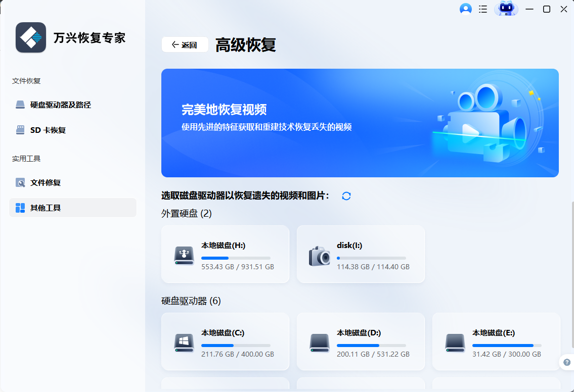Click the 返回 back button

(185, 44)
